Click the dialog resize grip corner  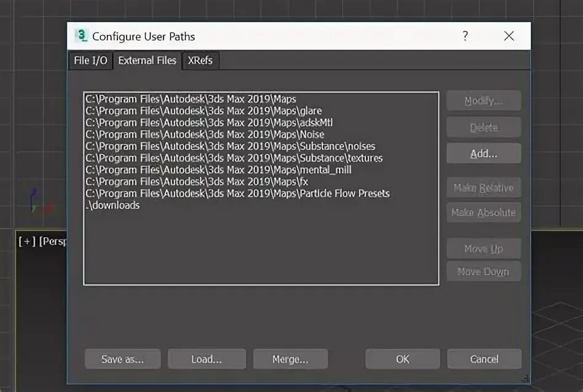tap(526, 379)
